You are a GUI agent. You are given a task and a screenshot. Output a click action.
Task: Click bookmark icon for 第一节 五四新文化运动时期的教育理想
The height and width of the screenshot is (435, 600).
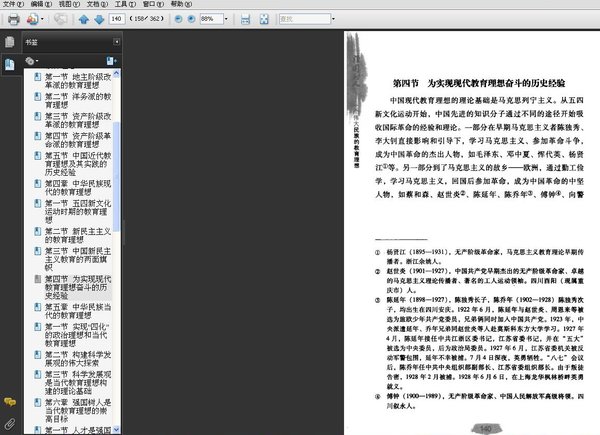[38, 203]
